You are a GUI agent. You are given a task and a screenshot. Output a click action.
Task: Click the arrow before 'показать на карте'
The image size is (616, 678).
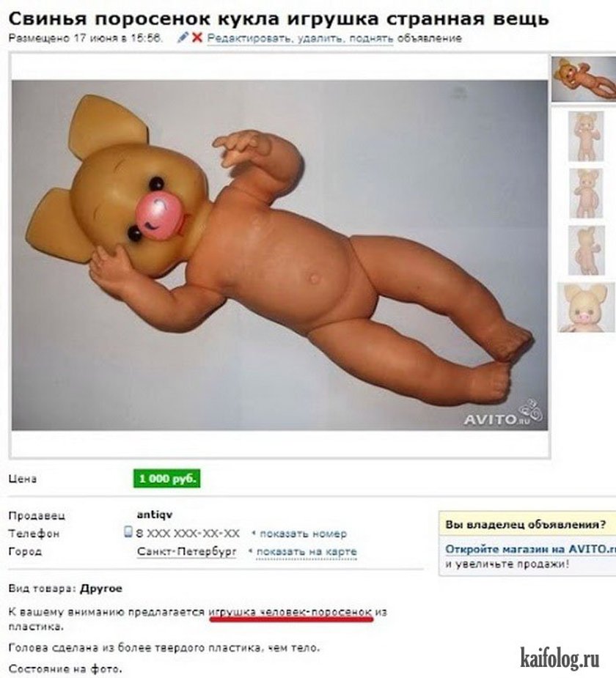point(251,551)
